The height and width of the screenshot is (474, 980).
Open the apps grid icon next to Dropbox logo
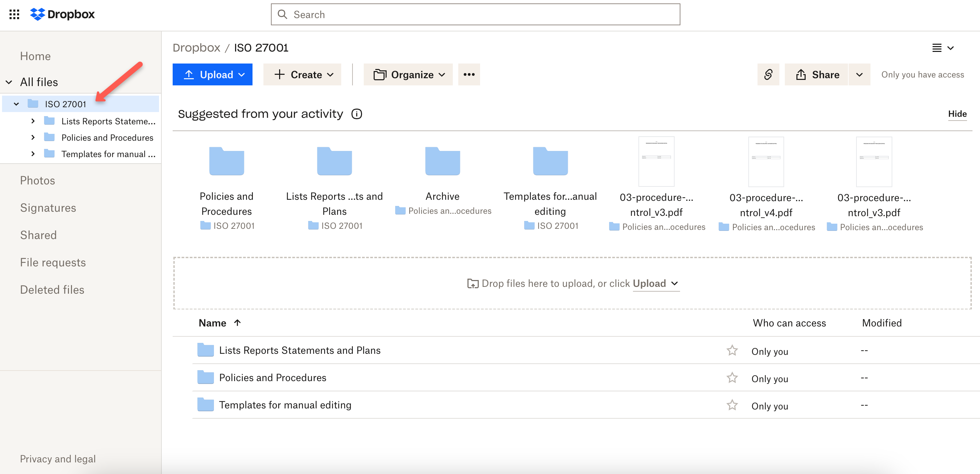click(x=14, y=14)
